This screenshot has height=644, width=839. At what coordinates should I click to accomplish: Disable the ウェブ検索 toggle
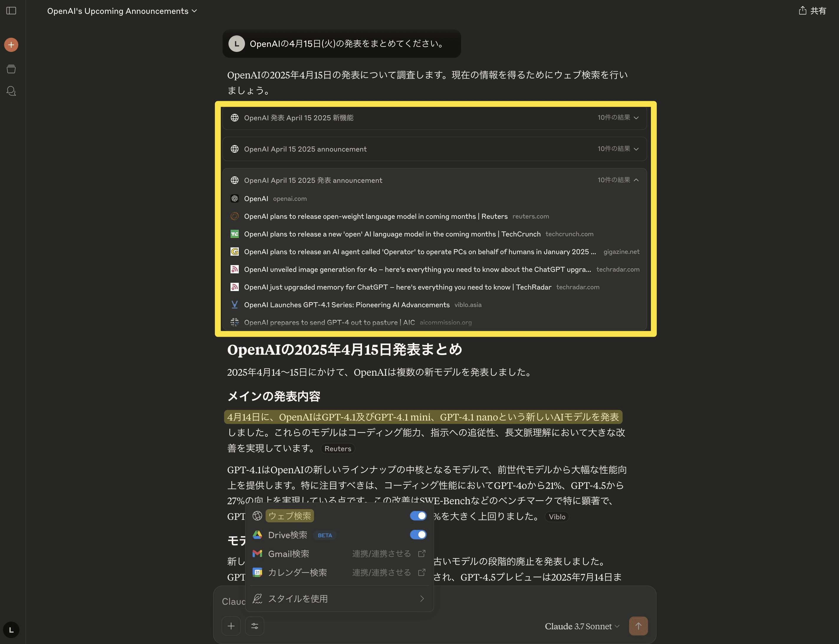click(418, 516)
